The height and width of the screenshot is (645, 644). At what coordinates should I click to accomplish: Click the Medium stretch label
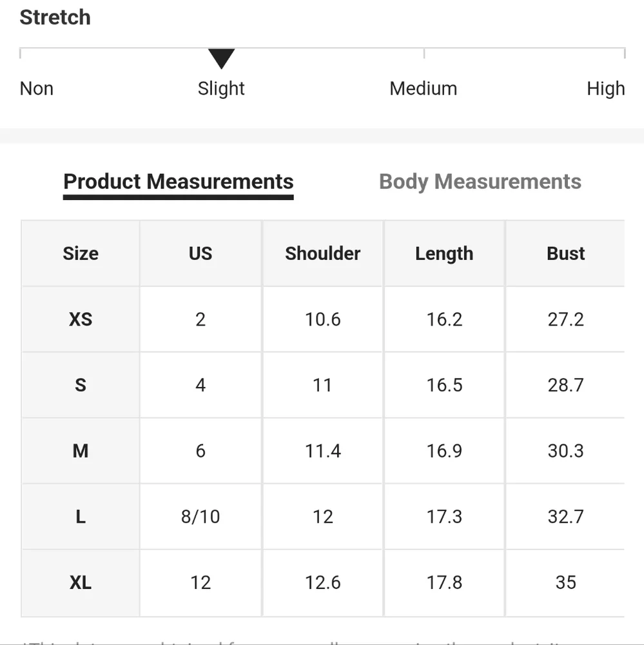click(423, 88)
